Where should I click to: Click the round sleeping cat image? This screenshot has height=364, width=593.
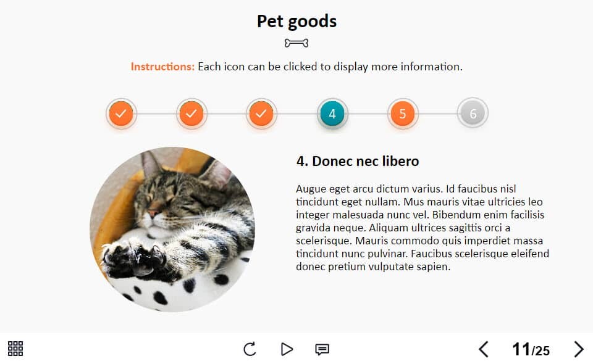pyautogui.click(x=172, y=229)
